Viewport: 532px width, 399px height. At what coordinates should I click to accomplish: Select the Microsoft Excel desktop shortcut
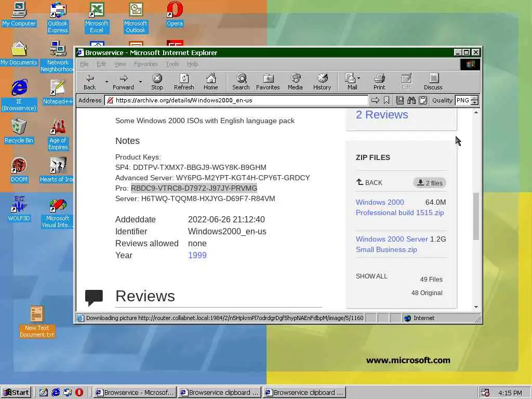pyautogui.click(x=97, y=18)
